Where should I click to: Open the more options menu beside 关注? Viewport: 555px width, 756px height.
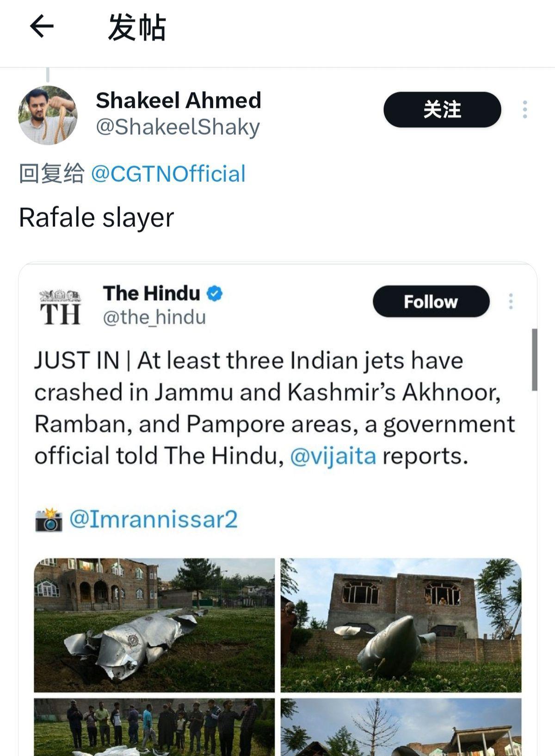524,110
